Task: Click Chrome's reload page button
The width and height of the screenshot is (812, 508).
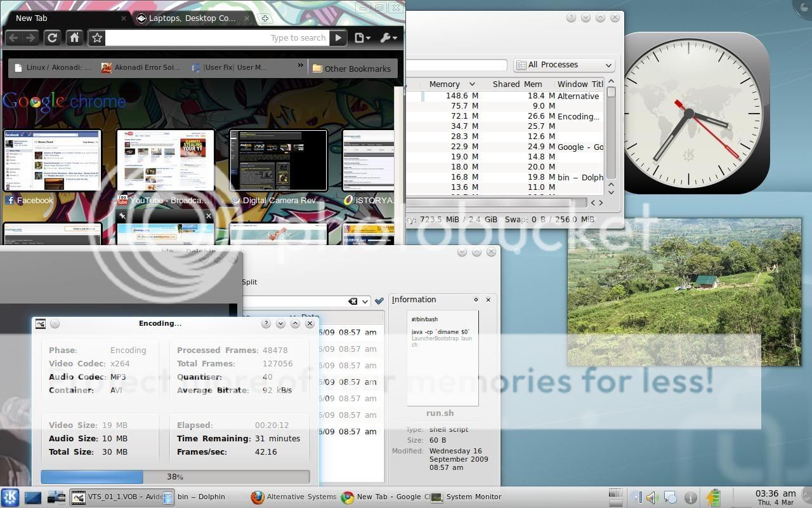Action: coord(53,38)
